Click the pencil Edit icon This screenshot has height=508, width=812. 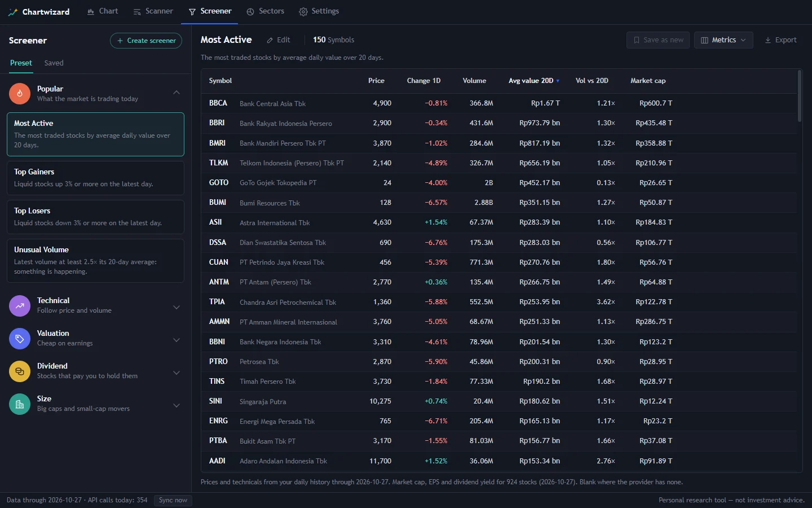[270, 40]
